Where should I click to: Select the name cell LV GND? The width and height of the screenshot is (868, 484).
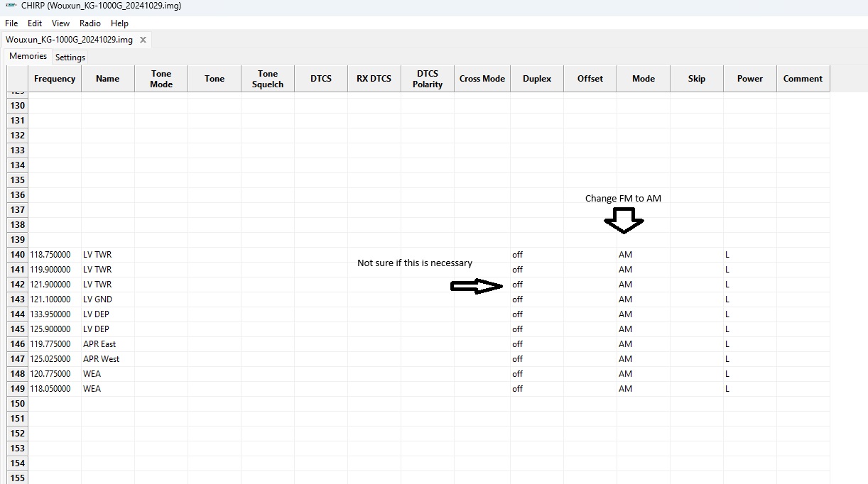107,299
